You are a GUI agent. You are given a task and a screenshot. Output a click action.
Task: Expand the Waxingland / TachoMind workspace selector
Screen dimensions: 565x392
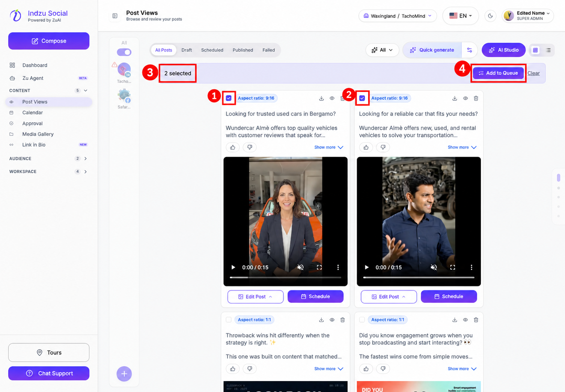tap(398, 16)
